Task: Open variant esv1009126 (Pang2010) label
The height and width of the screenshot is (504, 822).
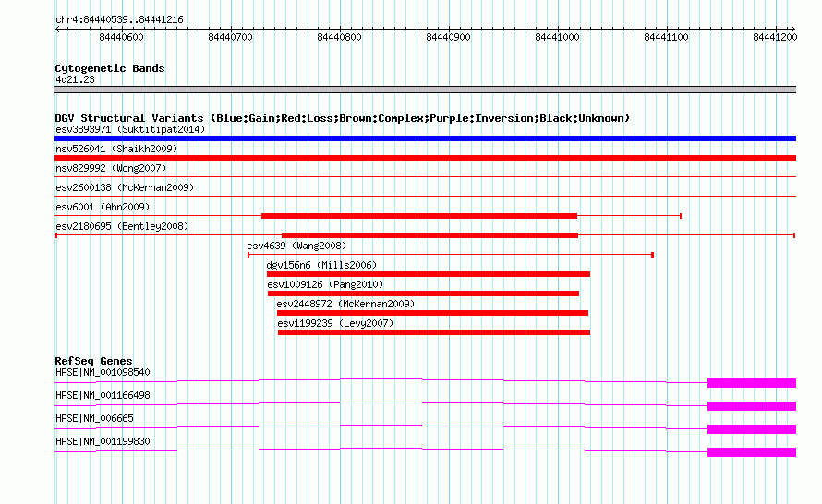Action: pyautogui.click(x=325, y=284)
